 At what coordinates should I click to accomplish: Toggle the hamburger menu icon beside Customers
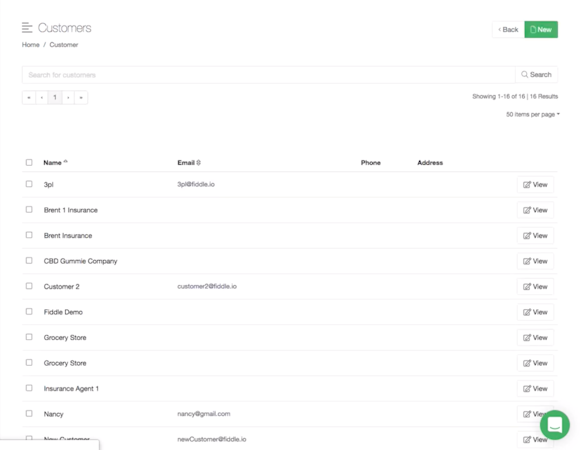[27, 28]
